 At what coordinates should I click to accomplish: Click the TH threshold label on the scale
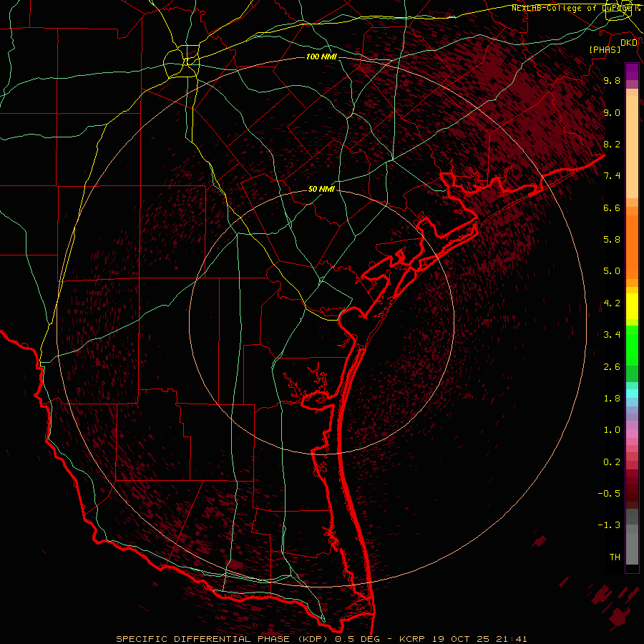click(x=615, y=557)
